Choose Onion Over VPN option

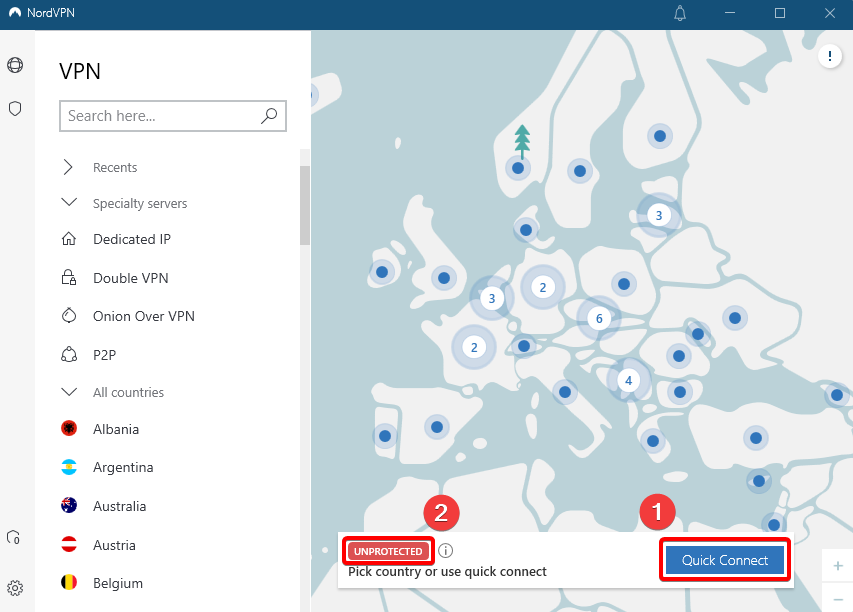(x=143, y=316)
